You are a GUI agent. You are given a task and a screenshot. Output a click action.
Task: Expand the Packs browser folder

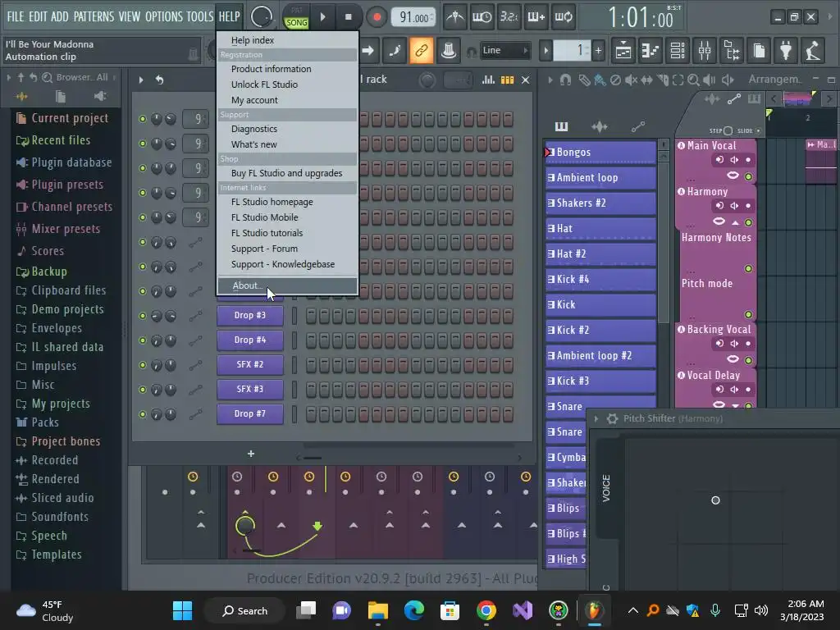(38, 422)
